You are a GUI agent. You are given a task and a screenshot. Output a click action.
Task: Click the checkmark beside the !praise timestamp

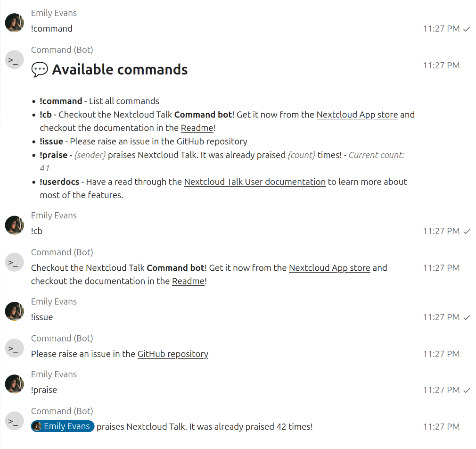point(466,390)
